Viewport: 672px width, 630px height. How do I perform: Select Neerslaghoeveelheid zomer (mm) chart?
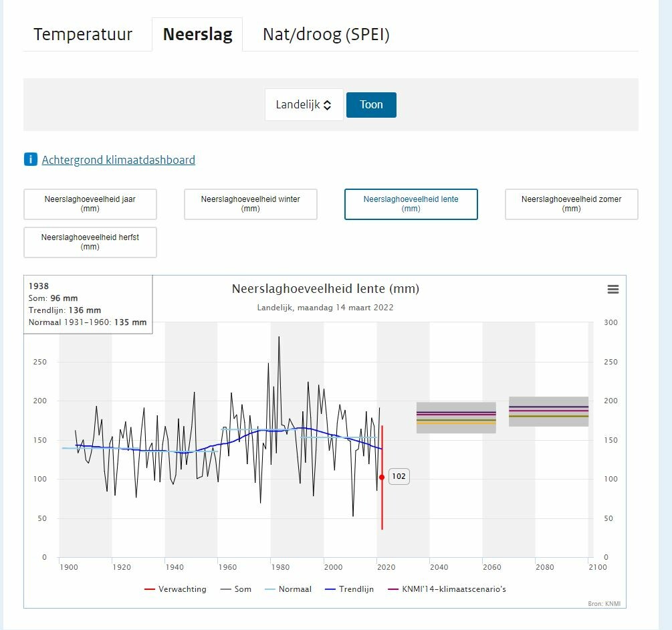pyautogui.click(x=572, y=204)
